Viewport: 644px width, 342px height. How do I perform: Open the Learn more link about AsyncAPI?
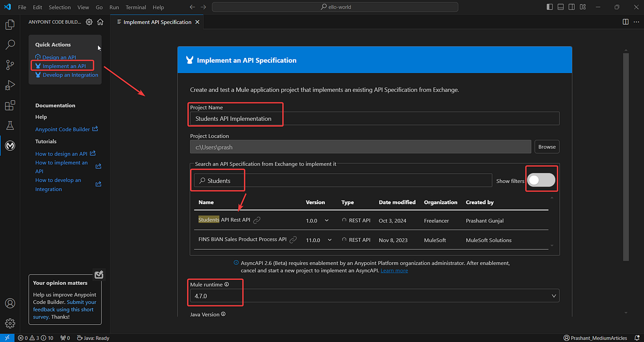(394, 270)
